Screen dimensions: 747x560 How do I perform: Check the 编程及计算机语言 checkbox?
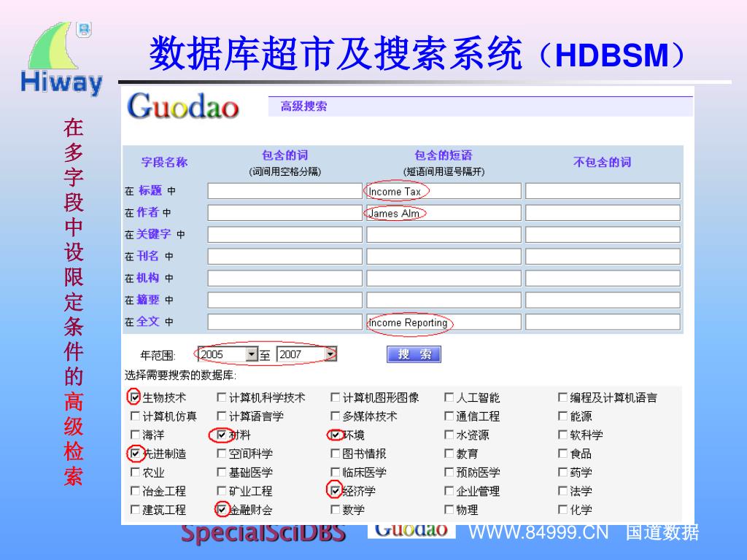[x=562, y=397]
